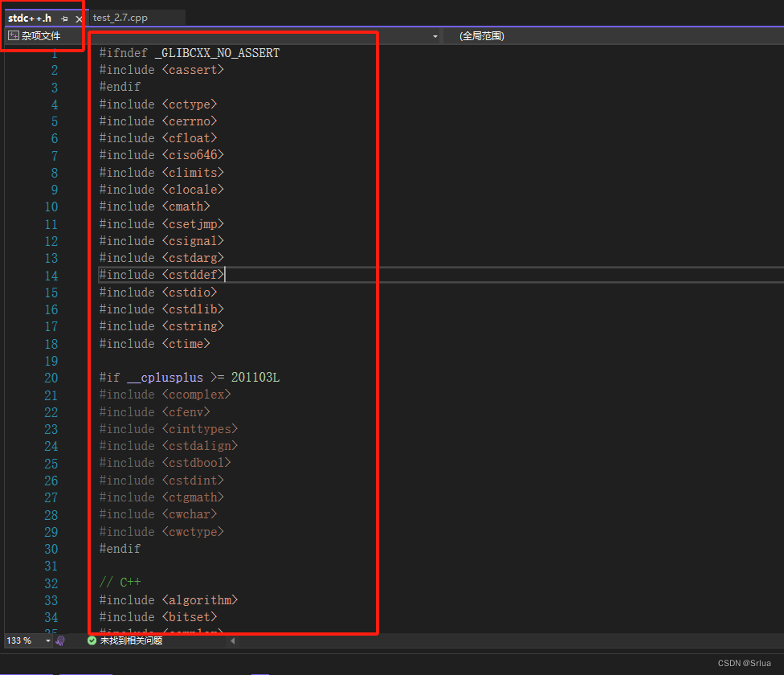Pin the stdc++.h tab

(x=64, y=19)
